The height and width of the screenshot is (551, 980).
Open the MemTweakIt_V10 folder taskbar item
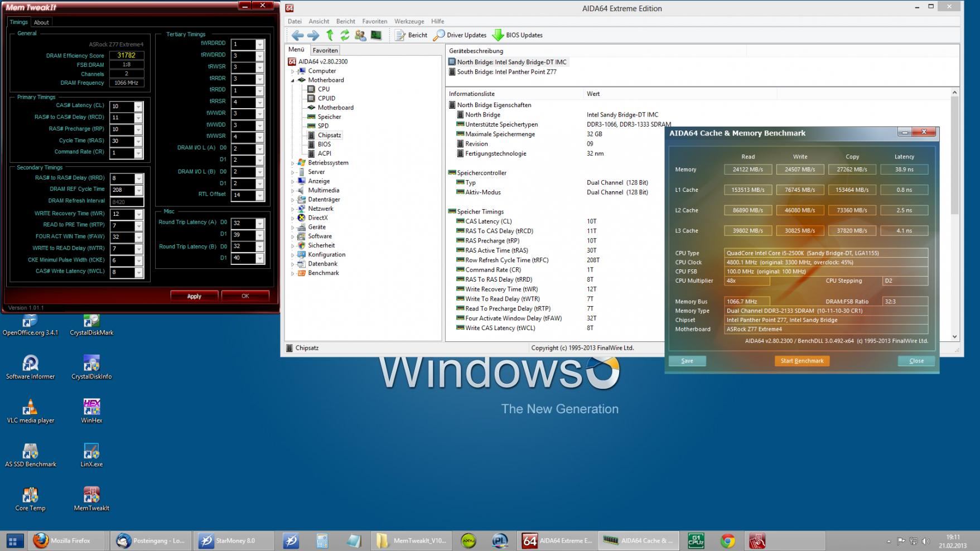[x=412, y=540]
